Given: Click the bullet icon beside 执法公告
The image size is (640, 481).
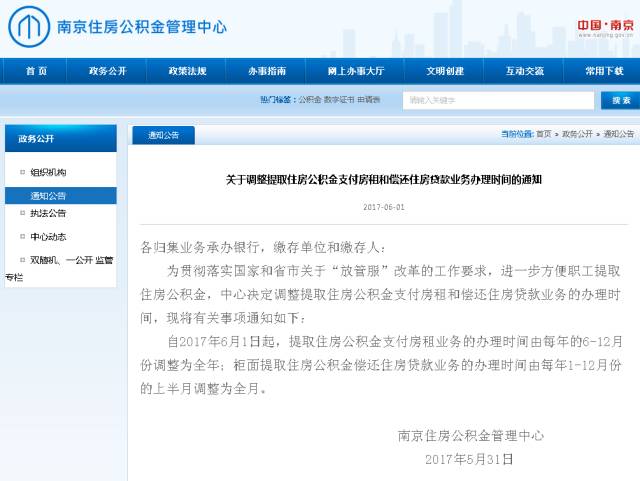Looking at the screenshot, I should pyautogui.click(x=22, y=213).
